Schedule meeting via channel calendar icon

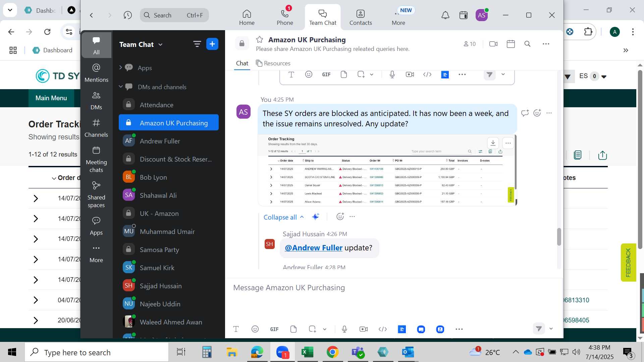[x=511, y=44]
